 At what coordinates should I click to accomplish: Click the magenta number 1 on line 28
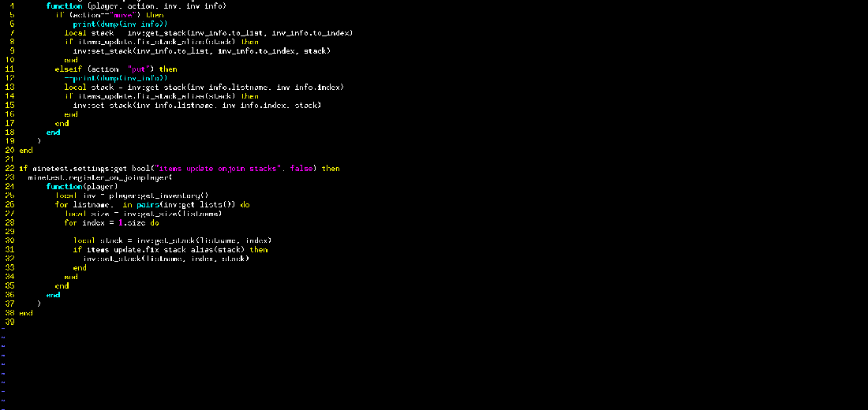(121, 223)
